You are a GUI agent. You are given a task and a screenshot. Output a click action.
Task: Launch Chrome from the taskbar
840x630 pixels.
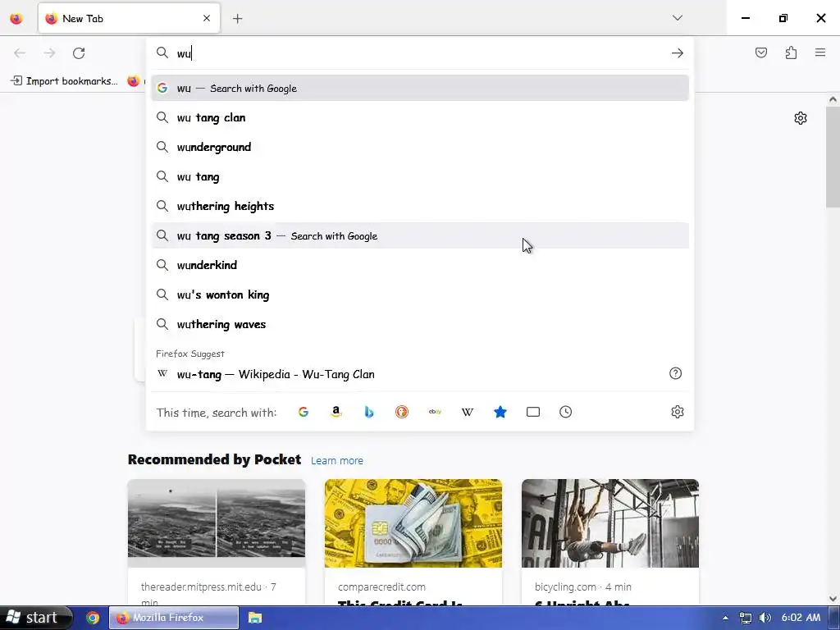point(93,618)
